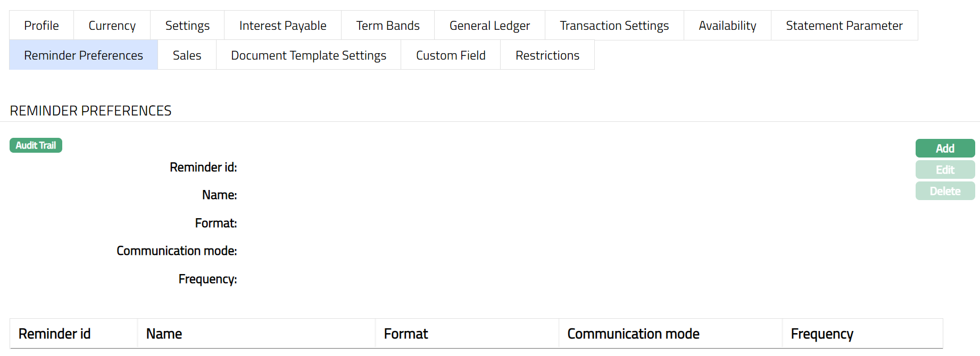Go to Custom Field tab
This screenshot has width=980, height=356.
pos(451,55)
